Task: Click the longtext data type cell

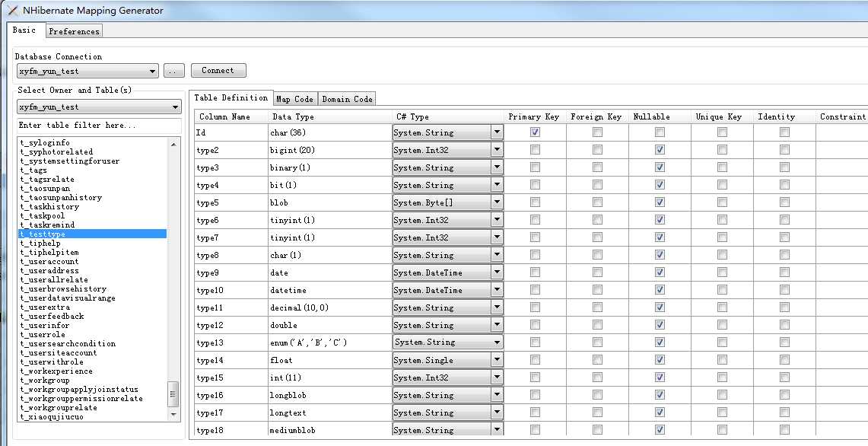Action: point(329,413)
